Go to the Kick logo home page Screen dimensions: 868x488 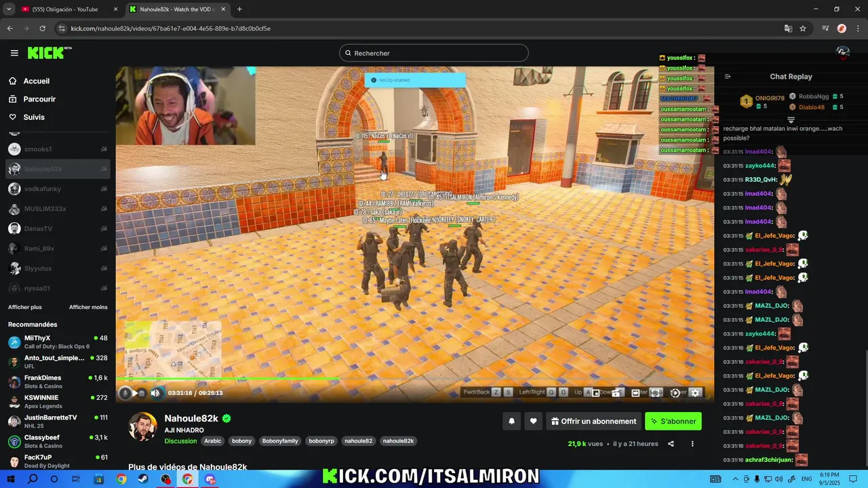[50, 53]
